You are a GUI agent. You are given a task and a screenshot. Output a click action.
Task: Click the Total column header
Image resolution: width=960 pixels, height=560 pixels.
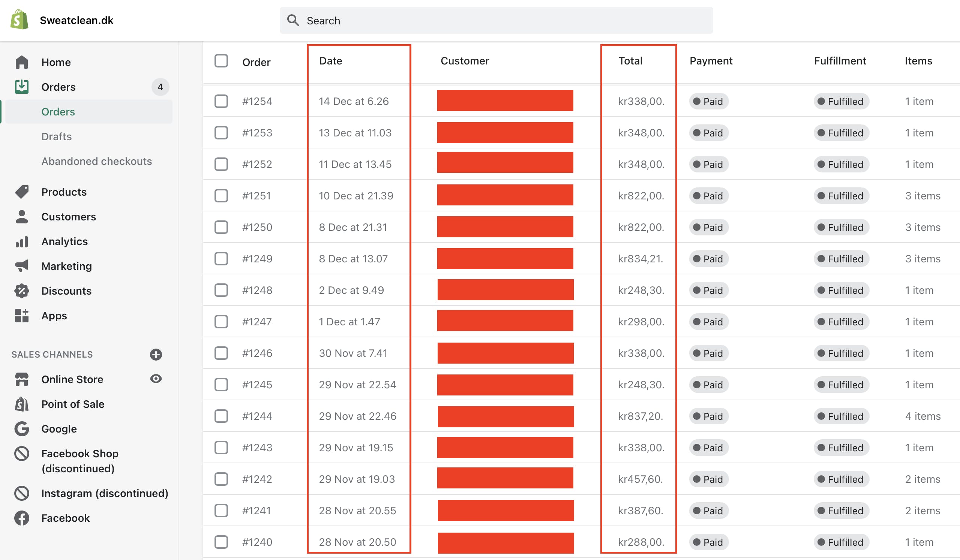(630, 61)
